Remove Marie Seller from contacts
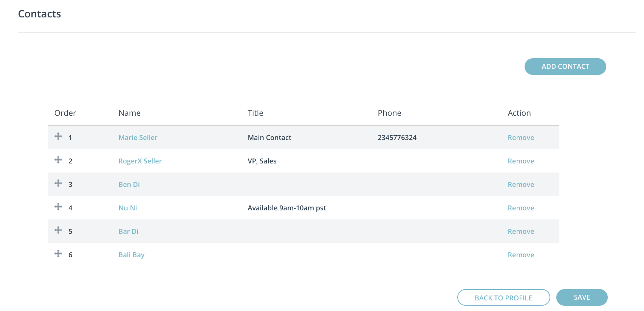Image resolution: width=644 pixels, height=311 pixels. [521, 138]
